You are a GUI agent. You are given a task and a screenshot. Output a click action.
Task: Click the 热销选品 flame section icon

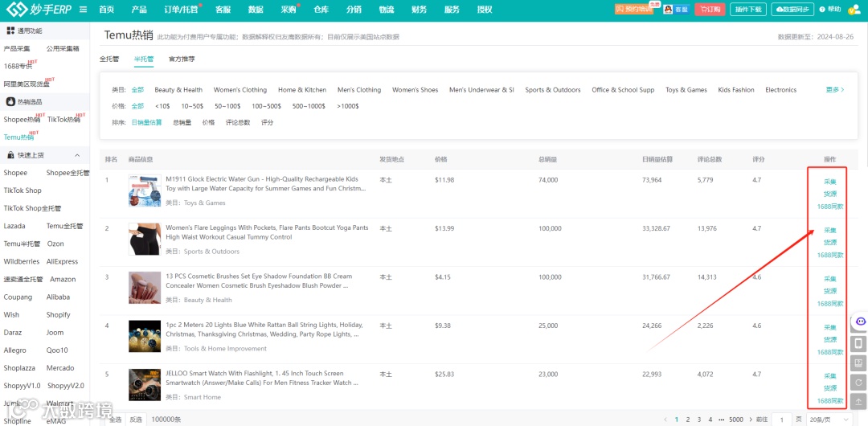(10, 102)
